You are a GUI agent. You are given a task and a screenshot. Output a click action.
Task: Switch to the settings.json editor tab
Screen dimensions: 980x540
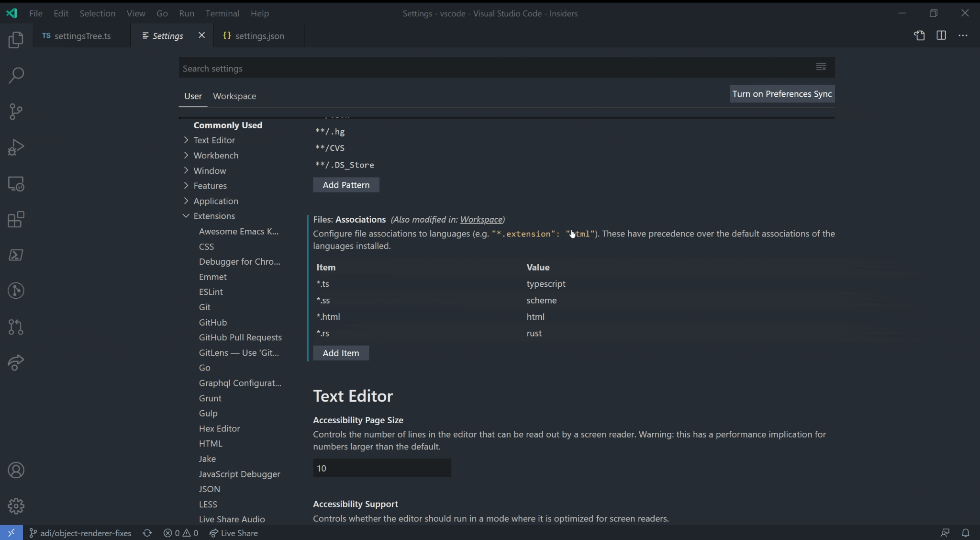coord(258,35)
